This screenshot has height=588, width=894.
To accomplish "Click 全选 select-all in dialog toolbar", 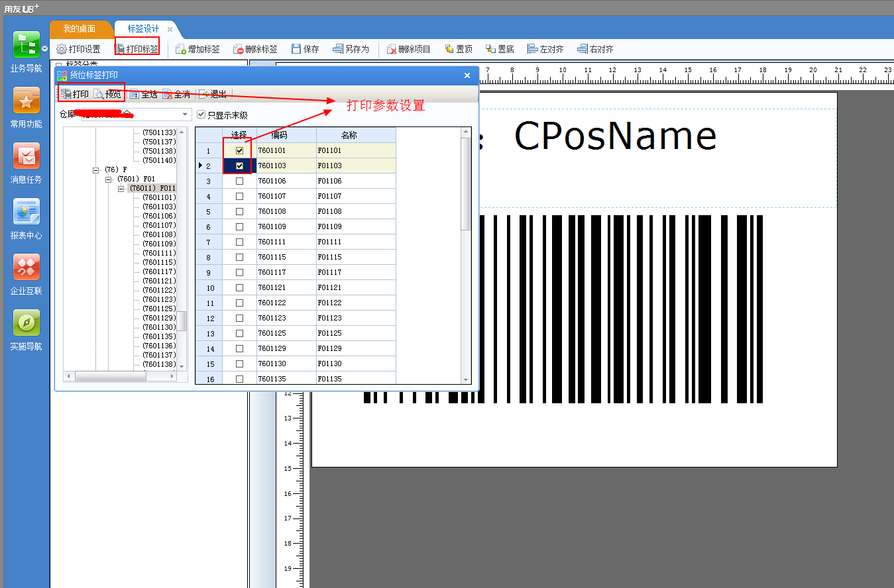I will click(144, 94).
